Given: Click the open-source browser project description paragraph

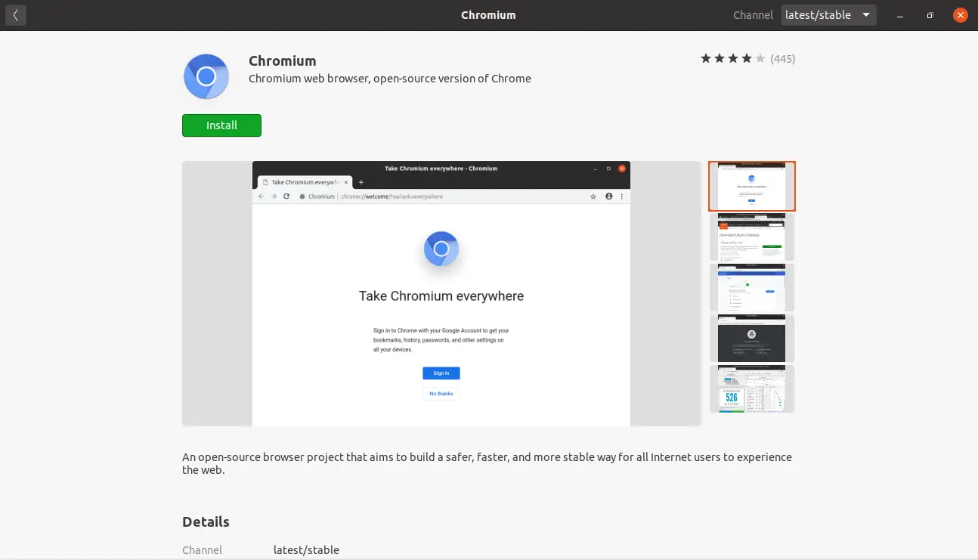Looking at the screenshot, I should [487, 463].
